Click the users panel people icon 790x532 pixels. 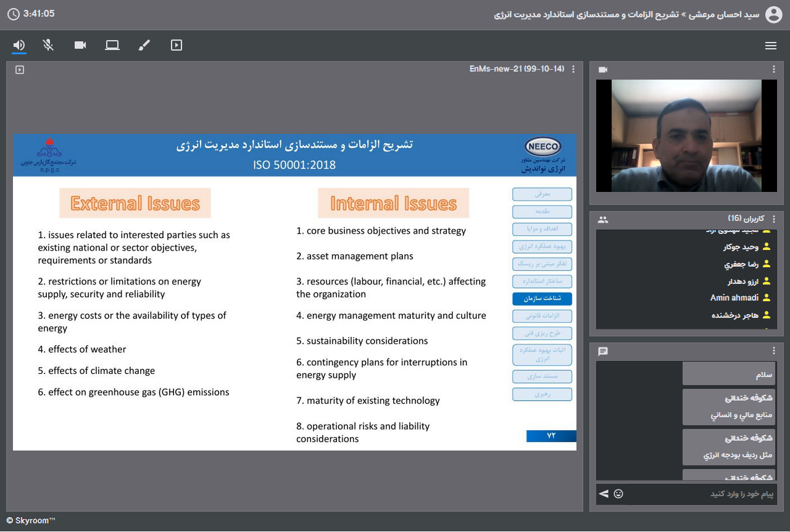point(603,219)
